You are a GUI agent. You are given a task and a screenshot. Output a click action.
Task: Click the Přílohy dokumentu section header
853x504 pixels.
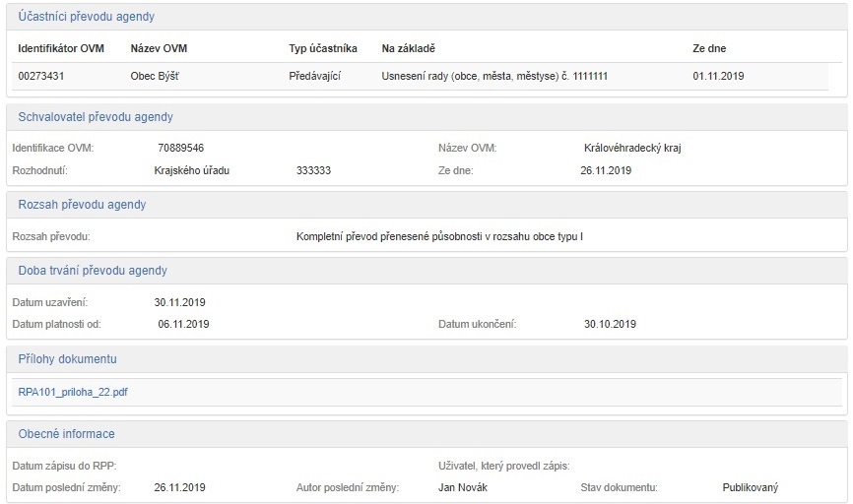pos(68,359)
